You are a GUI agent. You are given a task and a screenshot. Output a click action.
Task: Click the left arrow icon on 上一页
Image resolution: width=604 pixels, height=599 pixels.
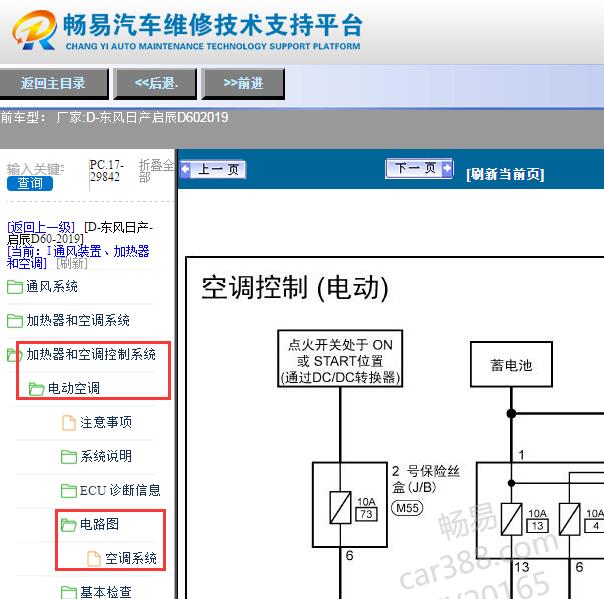coord(185,169)
